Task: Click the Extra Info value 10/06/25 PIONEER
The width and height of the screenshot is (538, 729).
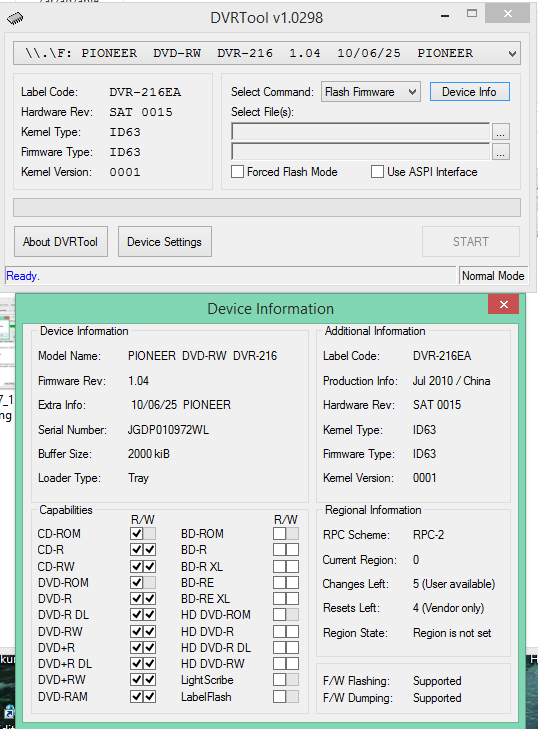Action: 181,405
